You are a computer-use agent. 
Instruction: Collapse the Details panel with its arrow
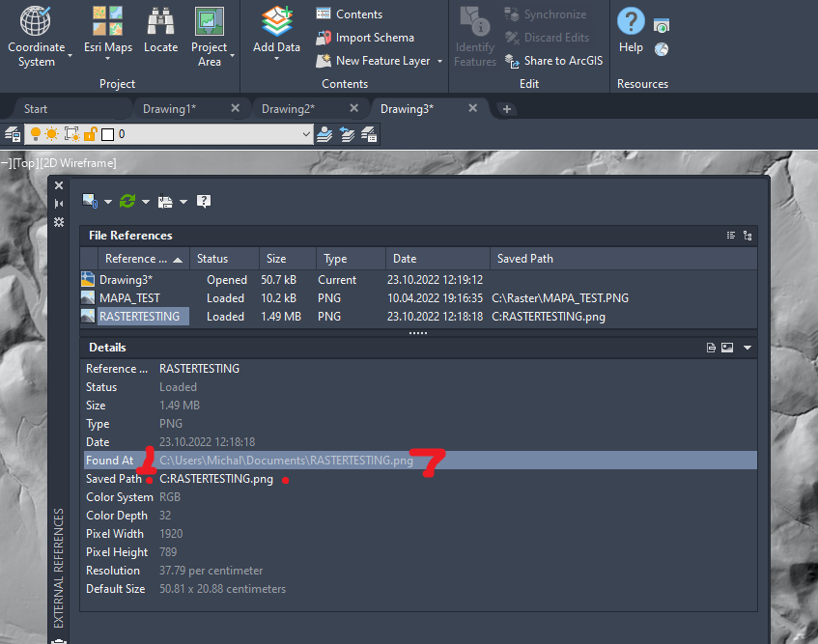pyautogui.click(x=746, y=347)
